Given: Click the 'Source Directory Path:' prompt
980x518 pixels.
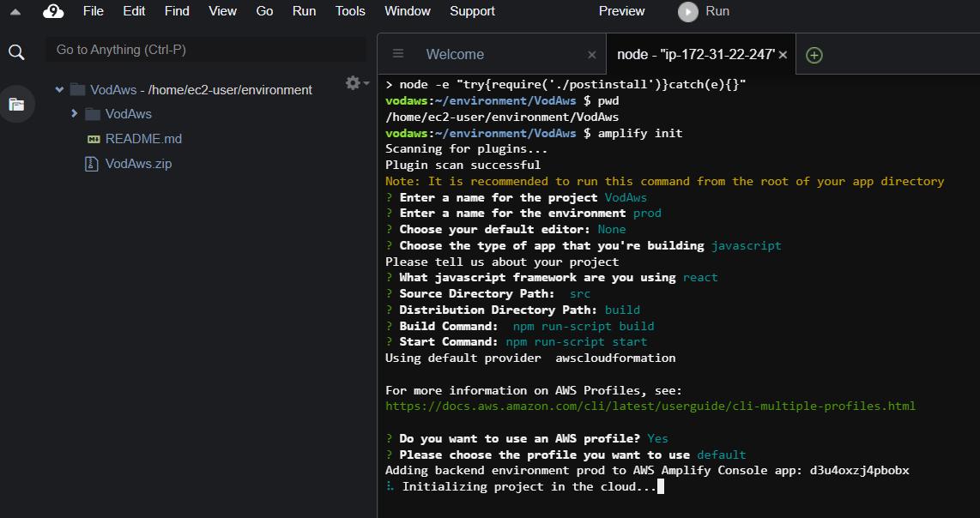Looking at the screenshot, I should point(477,293).
